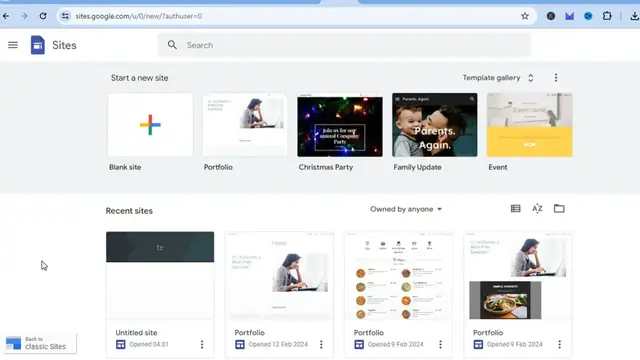Open more options for Untitled site
The height and width of the screenshot is (360, 640).
click(x=202, y=344)
